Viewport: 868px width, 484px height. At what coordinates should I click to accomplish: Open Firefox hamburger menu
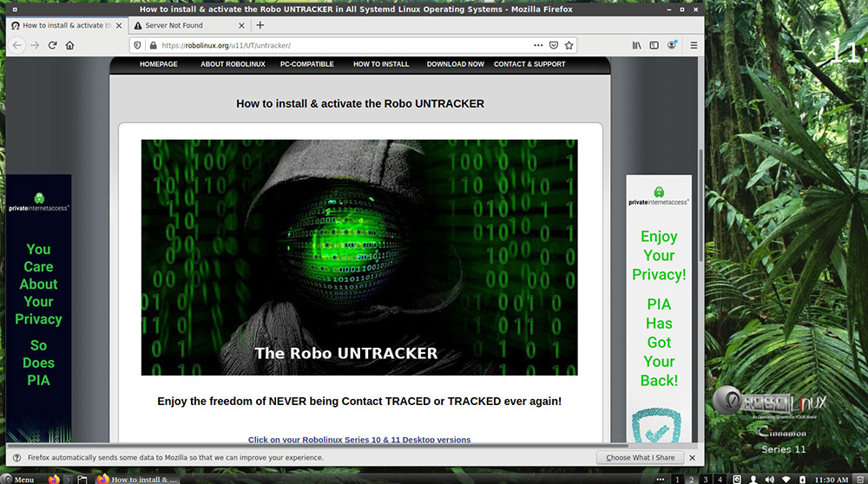click(694, 45)
